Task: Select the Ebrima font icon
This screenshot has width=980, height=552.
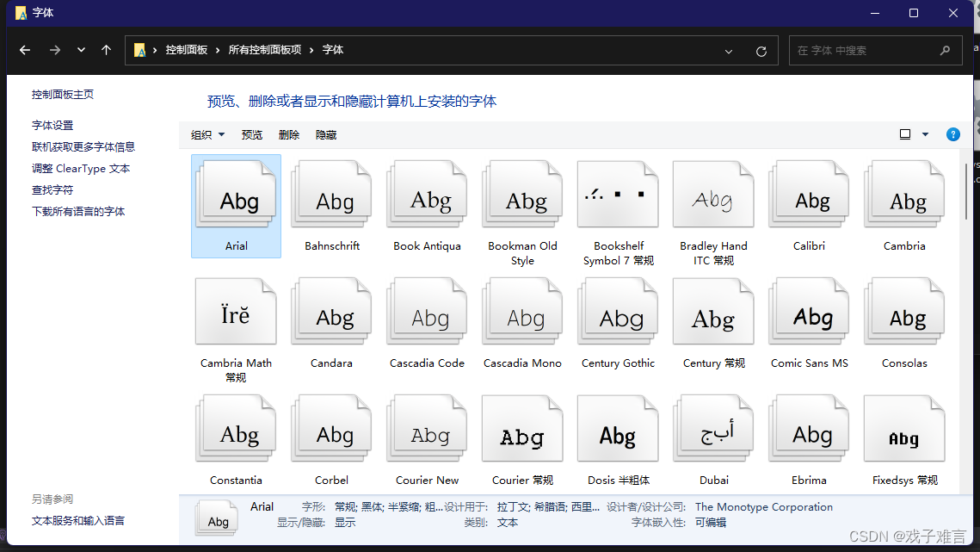Action: tap(810, 429)
